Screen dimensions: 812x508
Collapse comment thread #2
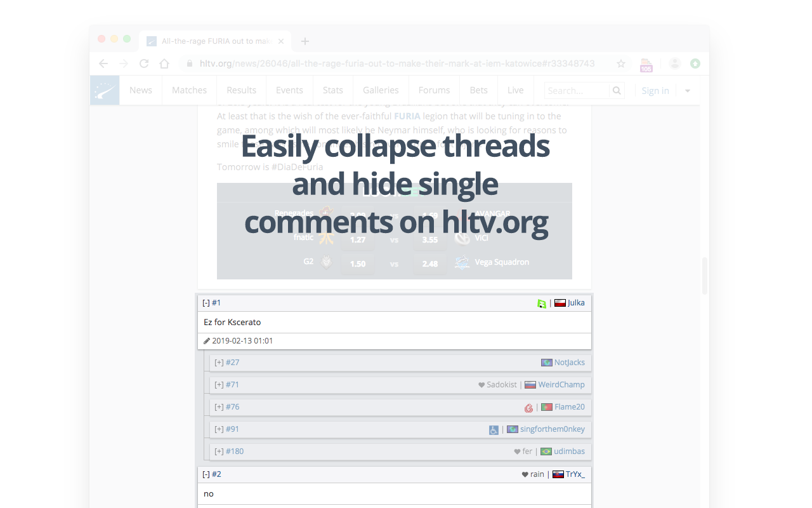coord(206,474)
